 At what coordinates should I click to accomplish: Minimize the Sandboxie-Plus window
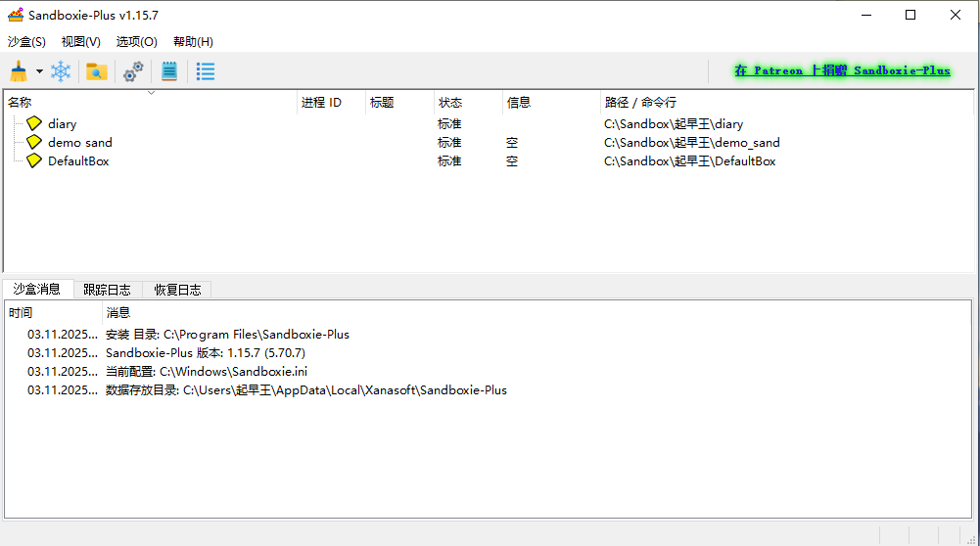tap(866, 15)
